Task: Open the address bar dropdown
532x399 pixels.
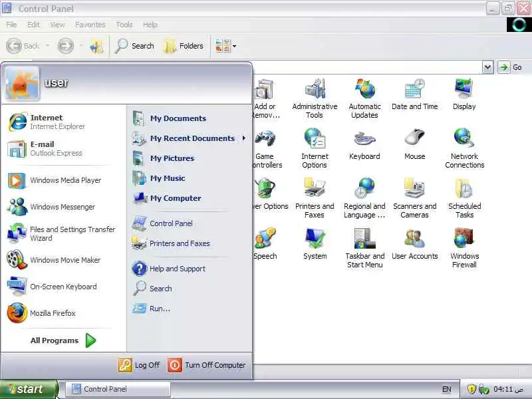Action: click(487, 67)
